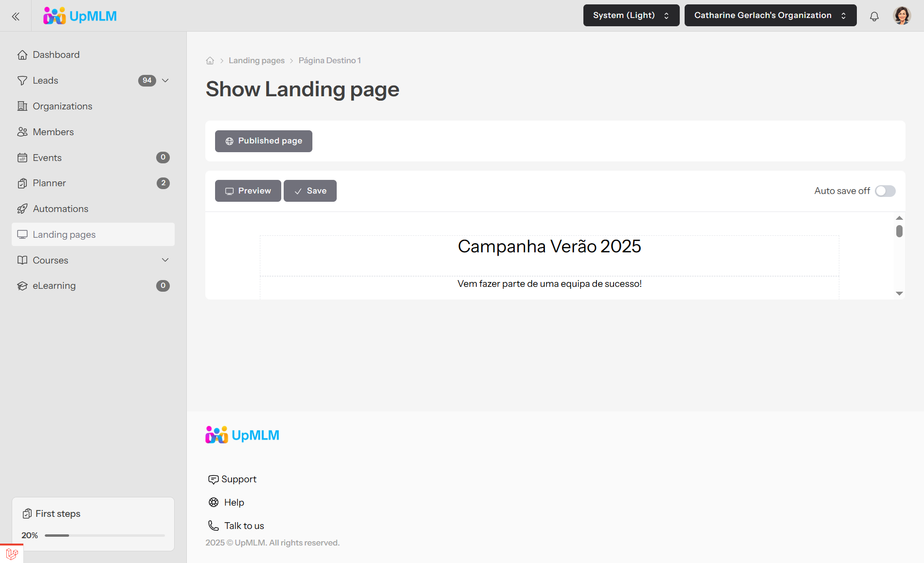Expand the Courses submenu chevron
Viewport: 924px width, 563px height.
coord(165,260)
